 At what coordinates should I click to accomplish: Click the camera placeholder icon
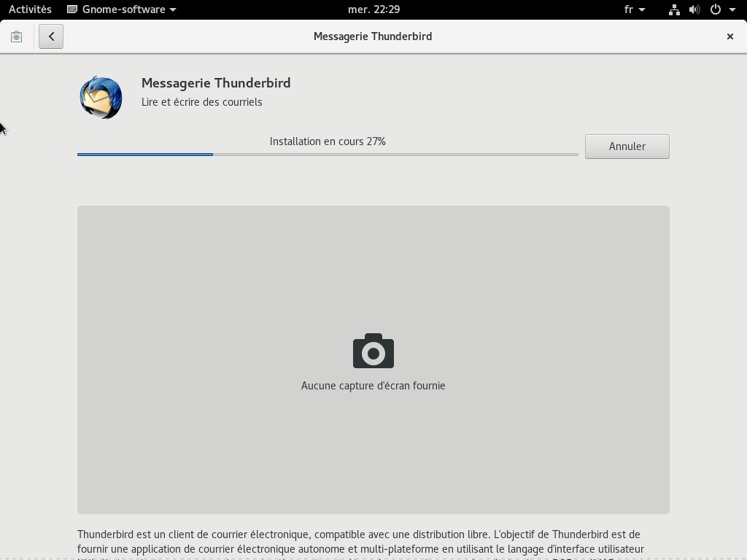(x=373, y=351)
